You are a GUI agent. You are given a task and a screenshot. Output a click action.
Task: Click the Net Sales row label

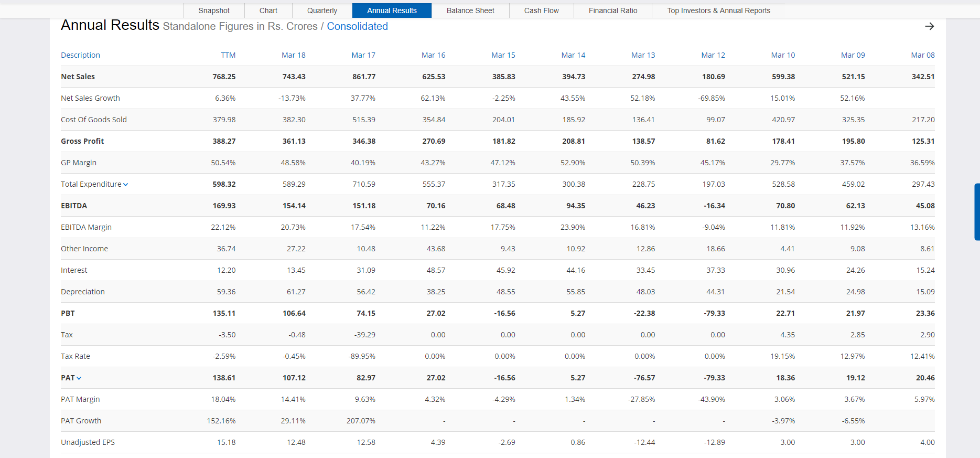pyautogui.click(x=78, y=77)
